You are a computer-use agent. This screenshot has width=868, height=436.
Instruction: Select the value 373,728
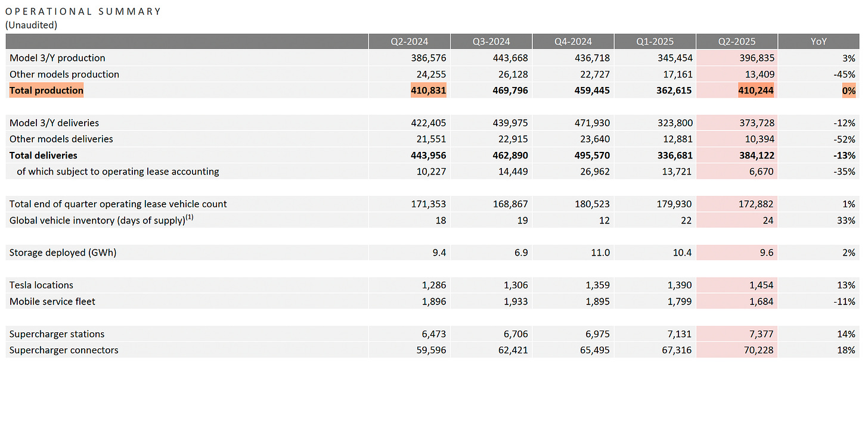click(x=756, y=123)
